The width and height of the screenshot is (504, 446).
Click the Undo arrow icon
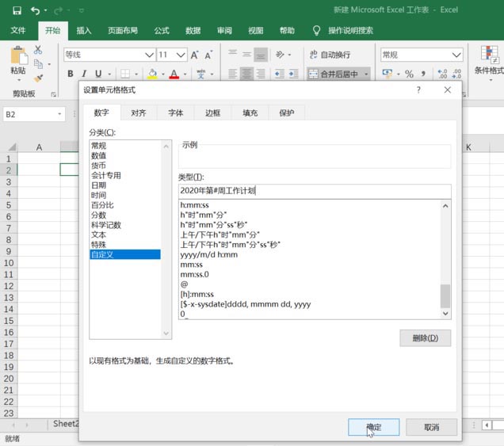pos(35,11)
